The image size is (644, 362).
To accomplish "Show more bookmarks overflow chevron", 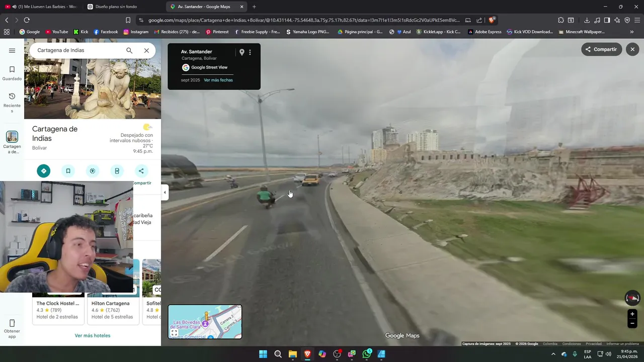I will (x=631, y=32).
